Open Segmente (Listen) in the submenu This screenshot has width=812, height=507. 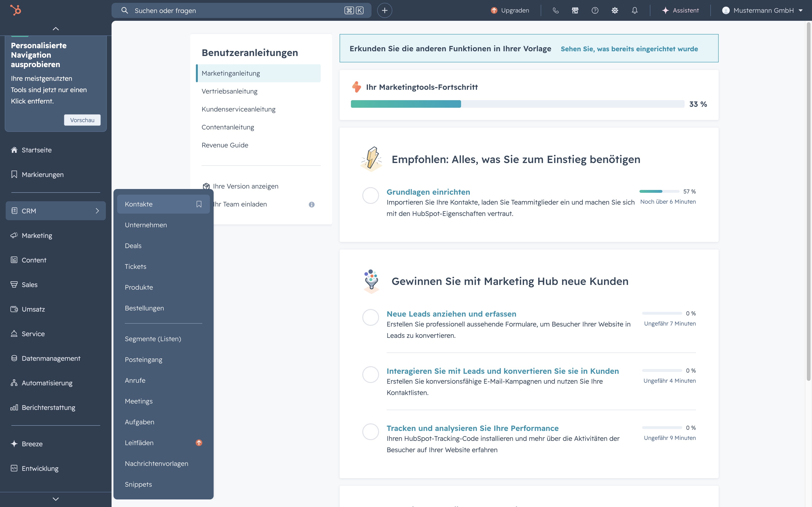[163, 339]
